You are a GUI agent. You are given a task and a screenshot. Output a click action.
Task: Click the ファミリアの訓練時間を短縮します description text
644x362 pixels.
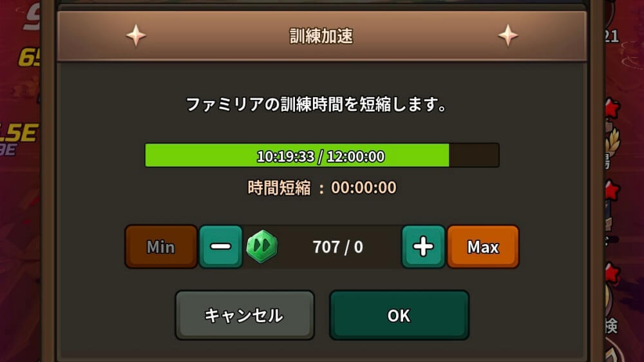(x=316, y=104)
